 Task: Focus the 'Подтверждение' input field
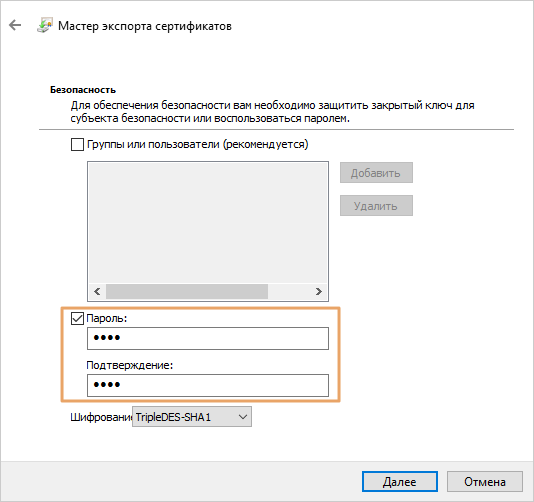208,385
